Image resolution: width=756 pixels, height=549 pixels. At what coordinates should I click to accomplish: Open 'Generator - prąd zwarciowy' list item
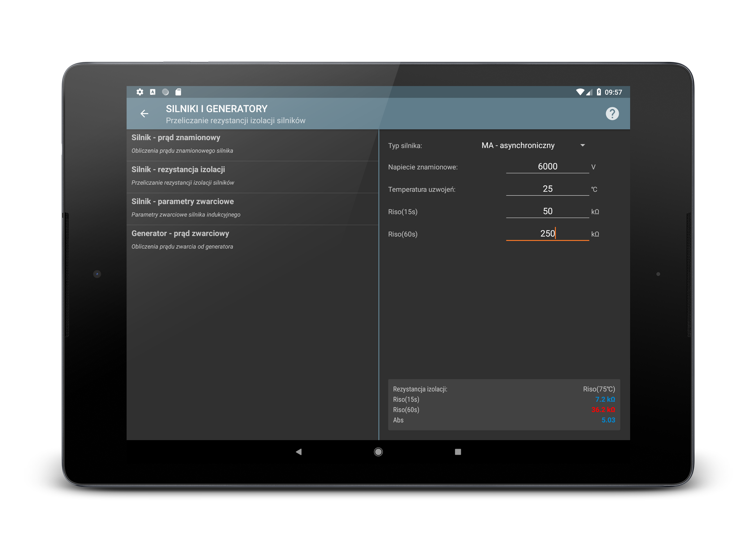point(252,241)
